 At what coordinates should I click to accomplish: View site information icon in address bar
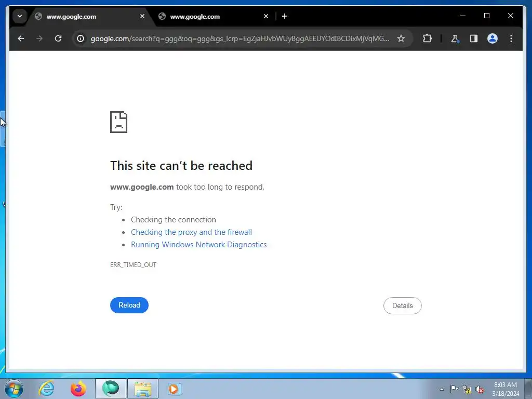(81, 38)
